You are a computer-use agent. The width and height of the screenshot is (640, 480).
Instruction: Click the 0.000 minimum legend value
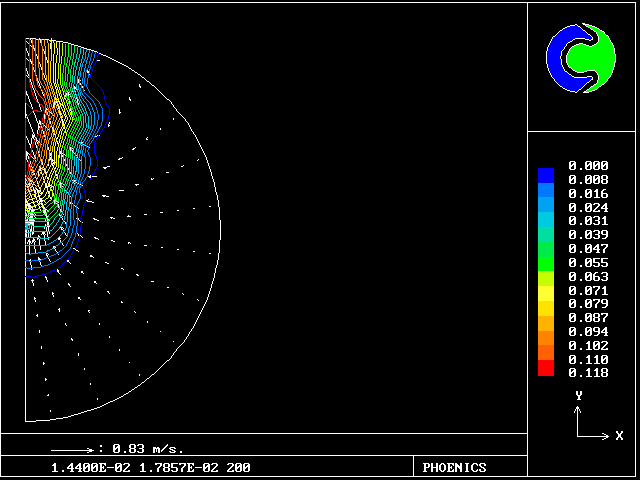tap(587, 166)
